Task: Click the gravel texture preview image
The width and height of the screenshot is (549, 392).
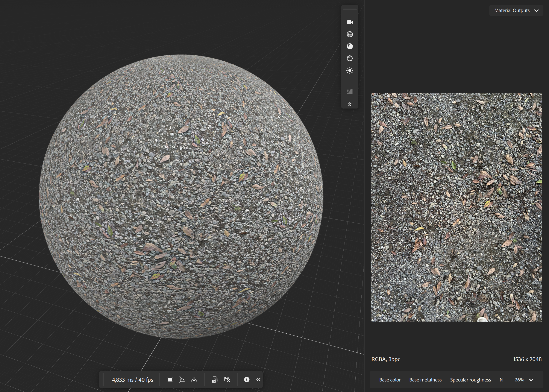Action: tap(456, 207)
